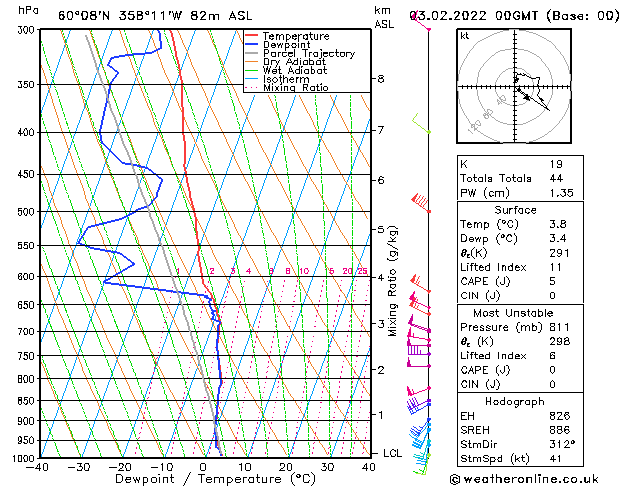Viewport: 629px width, 486px height.
Task: Click the surface CAPE value 5
Action: pyautogui.click(x=553, y=281)
